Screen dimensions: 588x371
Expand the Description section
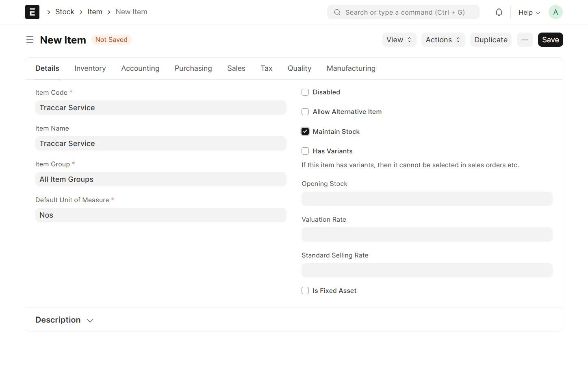click(x=64, y=320)
